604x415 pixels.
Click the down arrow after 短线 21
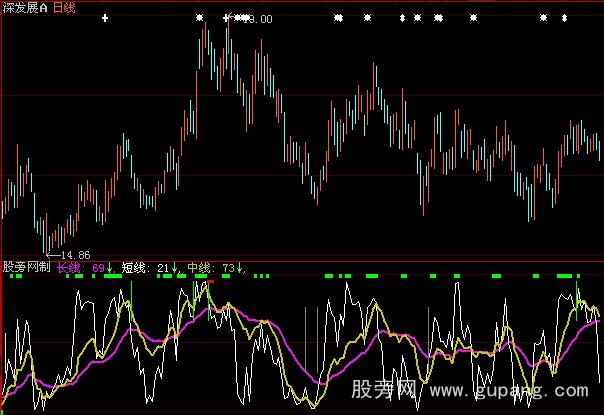[x=174, y=267]
